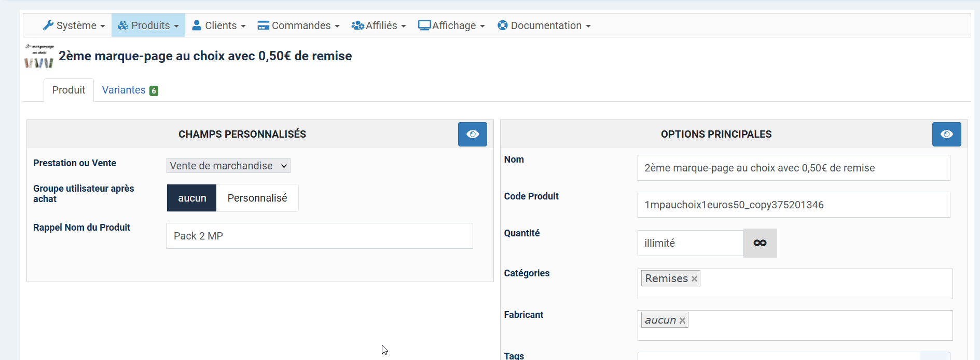Expand the Documentation menu caret
The image size is (980, 360).
588,26
